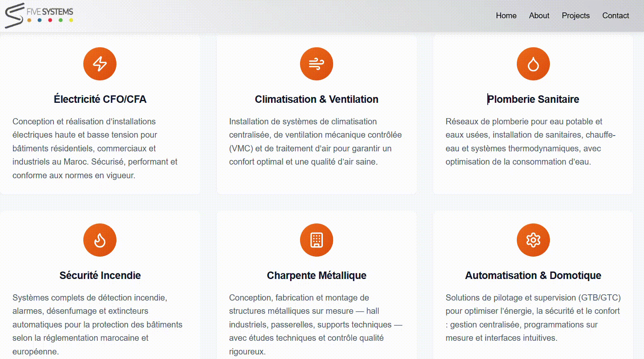This screenshot has width=644, height=359.
Task: Click the paragraph starting 'Solutions de pilotage'
Action: (x=533, y=318)
